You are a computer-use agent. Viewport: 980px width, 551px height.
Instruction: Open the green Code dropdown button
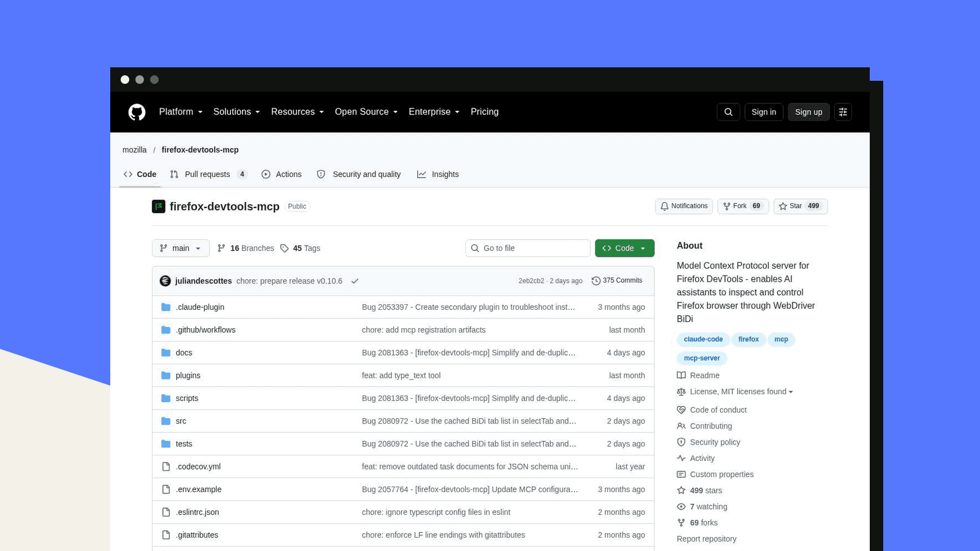[624, 249]
